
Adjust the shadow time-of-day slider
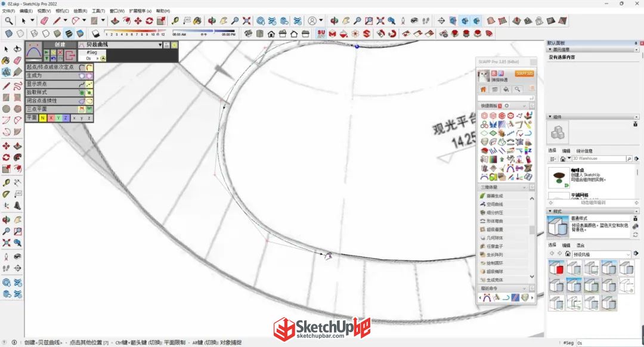click(204, 31)
